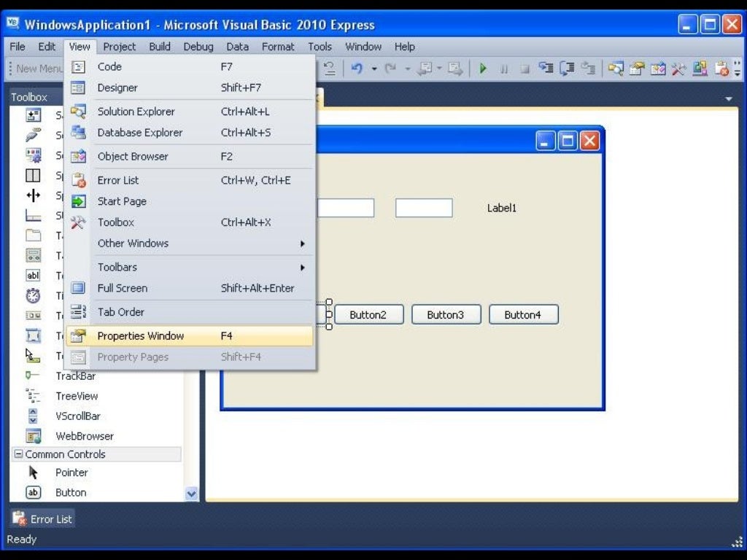Click the Toolbox scroll down arrow

click(192, 494)
